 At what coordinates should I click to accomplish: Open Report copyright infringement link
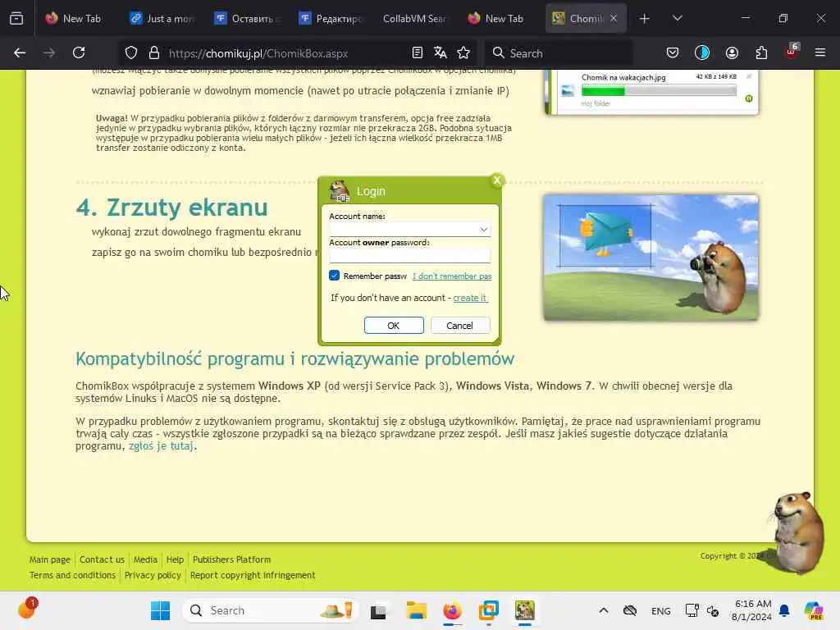pos(253,575)
